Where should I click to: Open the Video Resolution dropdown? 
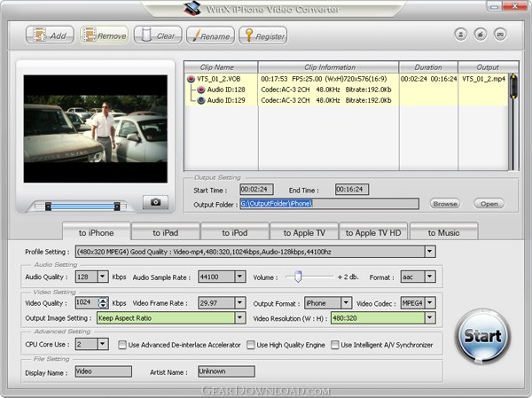430,318
